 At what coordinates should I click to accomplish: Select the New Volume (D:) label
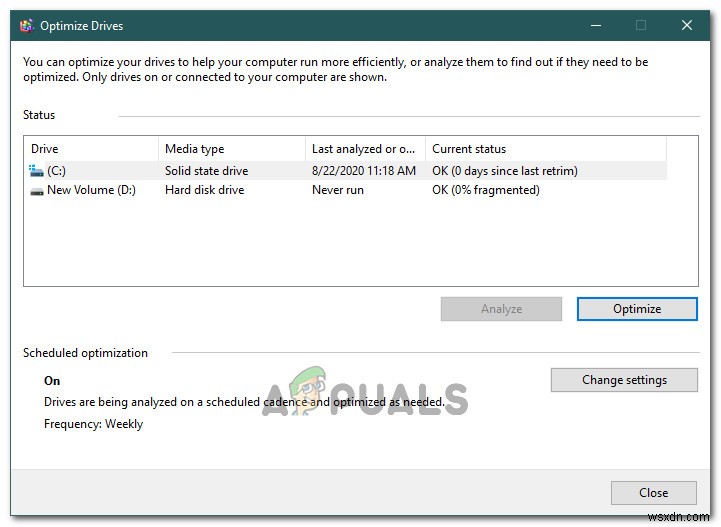pos(92,190)
